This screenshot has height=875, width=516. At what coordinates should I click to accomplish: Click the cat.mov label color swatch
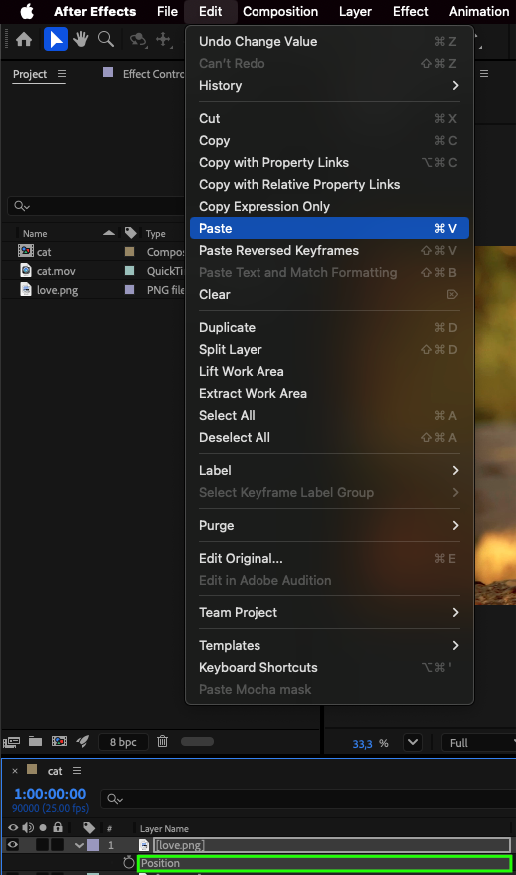point(129,271)
